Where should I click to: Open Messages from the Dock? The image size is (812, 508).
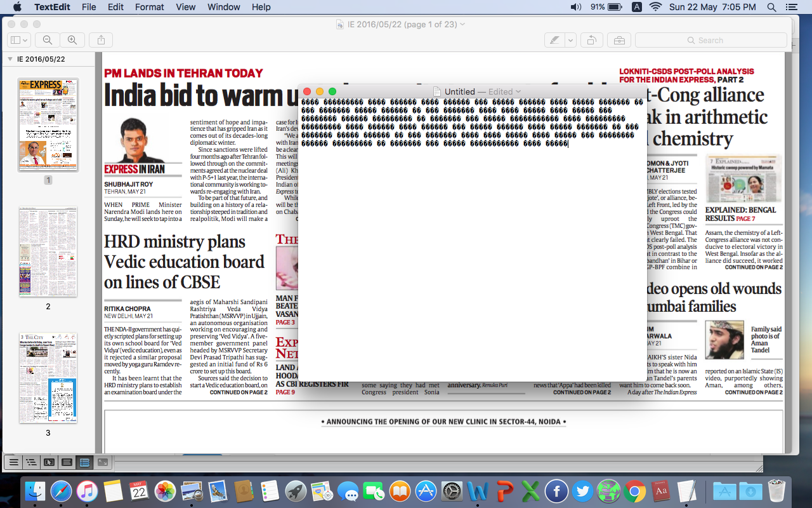pos(348,491)
